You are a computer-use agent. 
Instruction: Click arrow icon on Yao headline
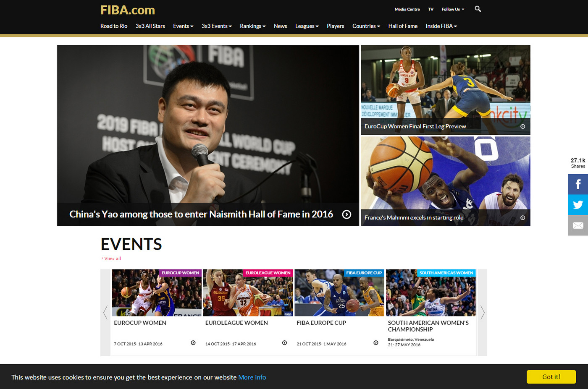[346, 214]
